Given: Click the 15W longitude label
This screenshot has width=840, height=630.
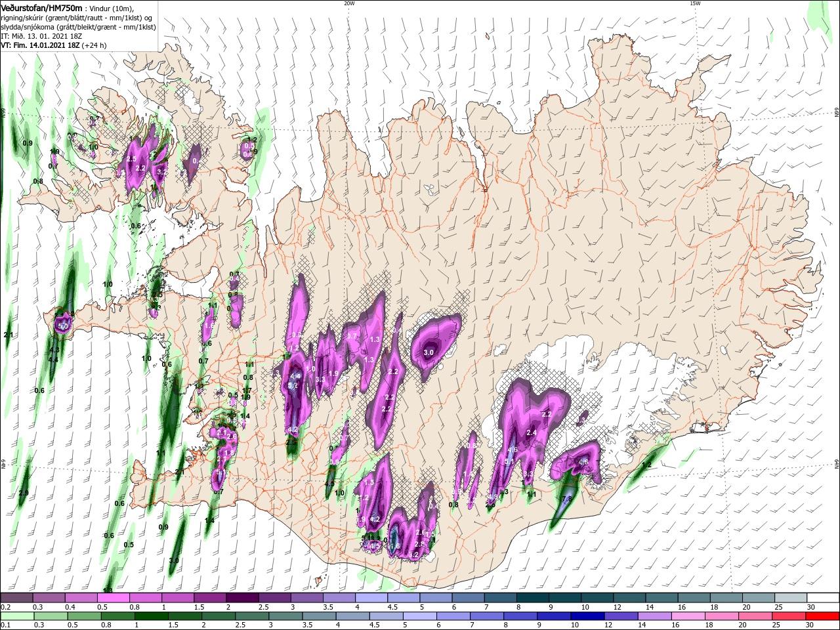Looking at the screenshot, I should point(695,3).
